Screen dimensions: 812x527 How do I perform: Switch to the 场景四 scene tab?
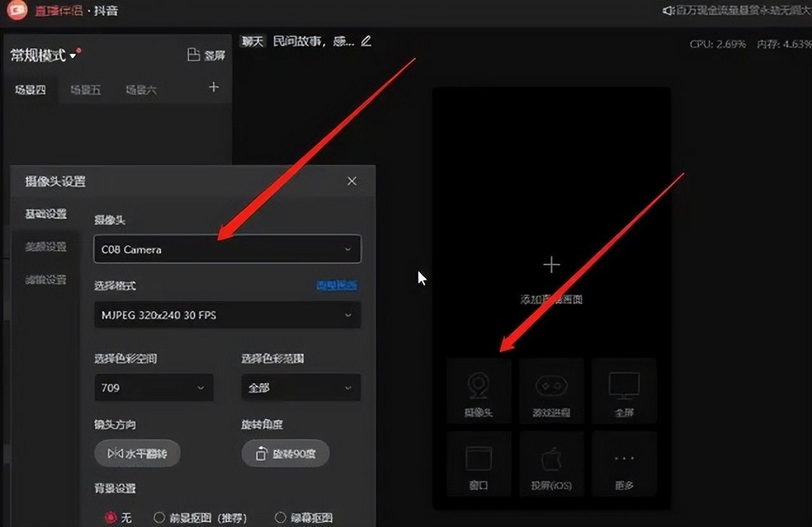tap(30, 90)
